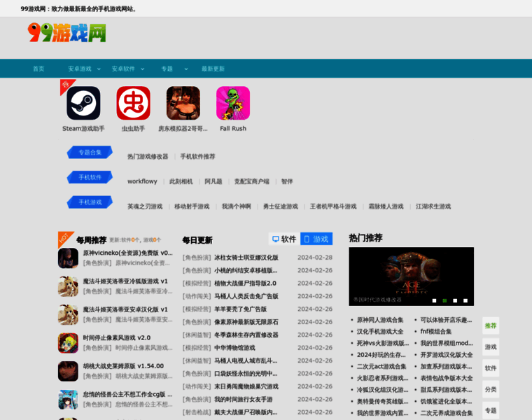Expand the 安卓游戏 menu chevron
The width and height of the screenshot is (532, 420).
[99, 69]
